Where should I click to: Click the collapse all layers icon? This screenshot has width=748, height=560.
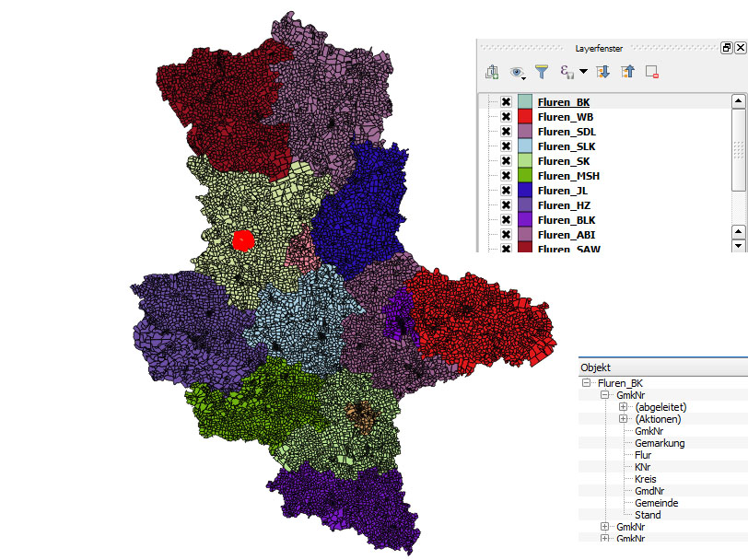(x=628, y=72)
